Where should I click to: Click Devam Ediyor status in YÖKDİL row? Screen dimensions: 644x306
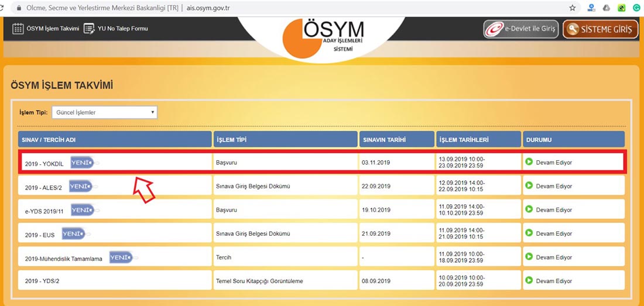click(554, 163)
